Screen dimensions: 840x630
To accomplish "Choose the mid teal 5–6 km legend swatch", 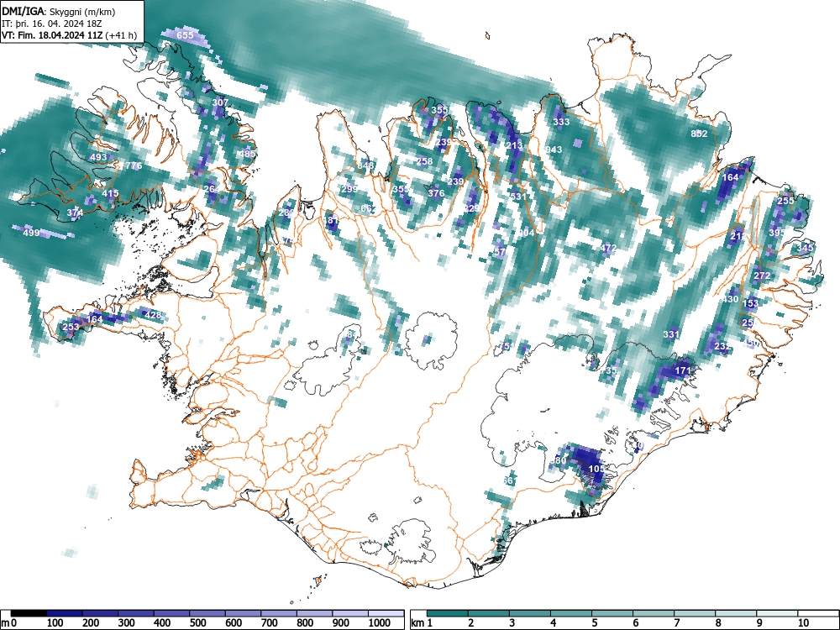I will pos(612,613).
